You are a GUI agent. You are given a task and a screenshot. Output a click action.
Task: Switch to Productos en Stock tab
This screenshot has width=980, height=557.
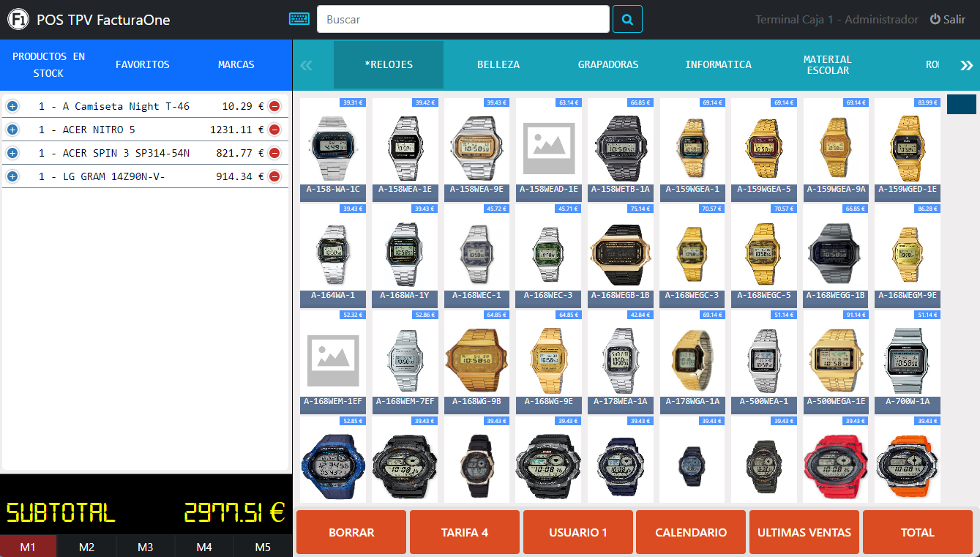click(x=49, y=65)
